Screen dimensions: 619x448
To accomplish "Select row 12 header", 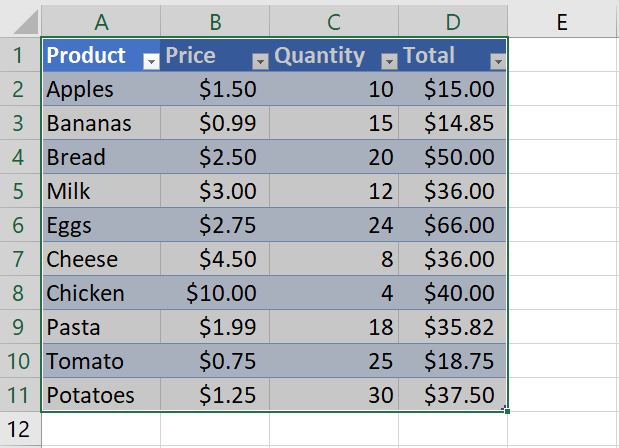I will [20, 429].
